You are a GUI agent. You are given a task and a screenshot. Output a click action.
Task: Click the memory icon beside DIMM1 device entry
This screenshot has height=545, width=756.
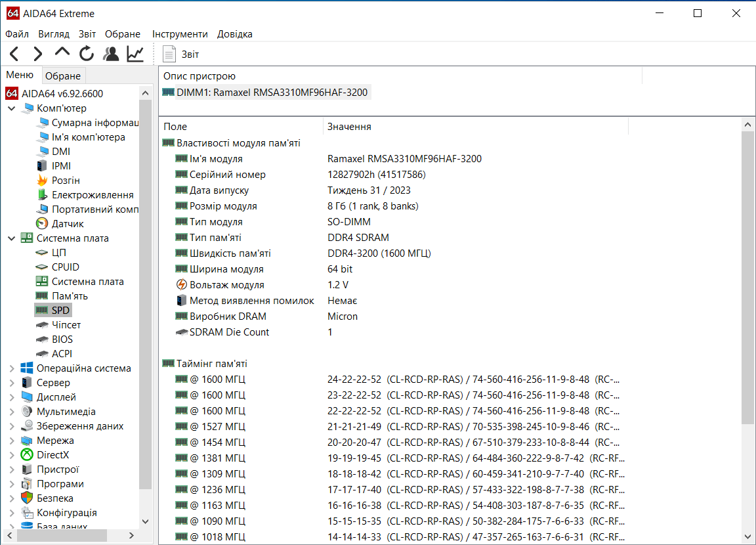click(x=168, y=92)
